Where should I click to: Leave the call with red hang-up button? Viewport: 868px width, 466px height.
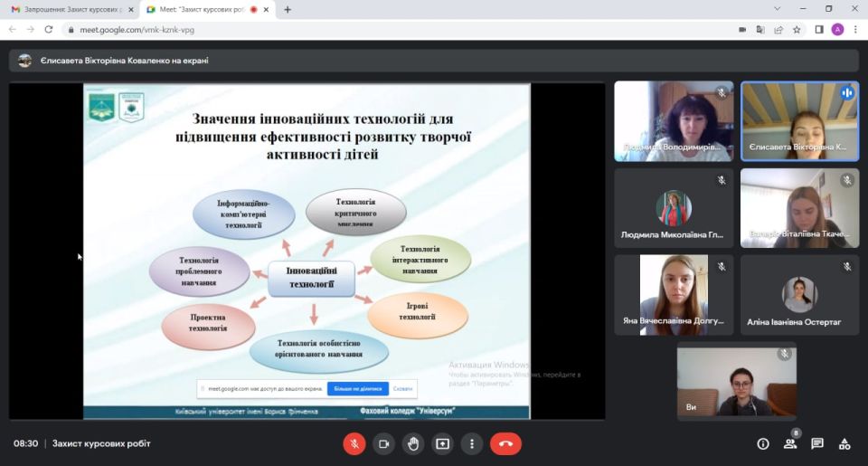(x=505, y=444)
